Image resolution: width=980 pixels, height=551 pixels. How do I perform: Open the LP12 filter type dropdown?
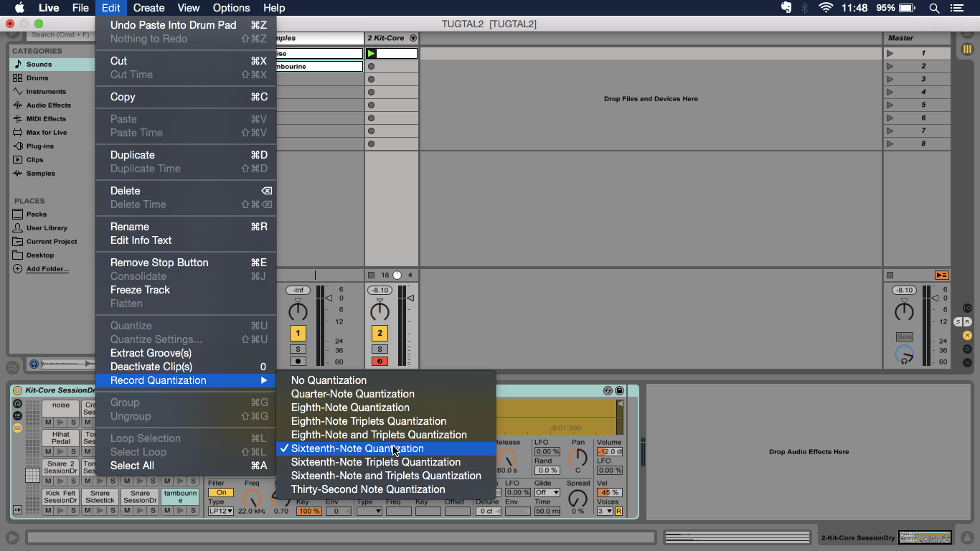coord(220,511)
